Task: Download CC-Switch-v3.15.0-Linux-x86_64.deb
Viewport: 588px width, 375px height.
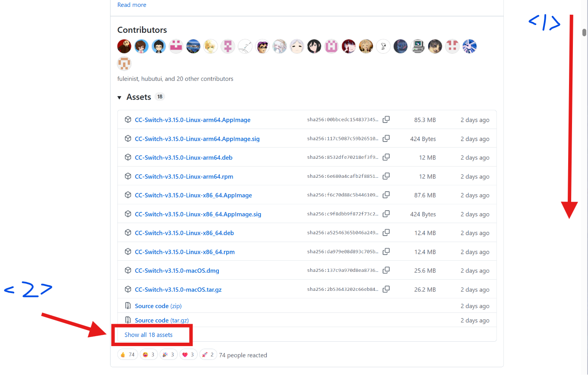Action: tap(184, 233)
